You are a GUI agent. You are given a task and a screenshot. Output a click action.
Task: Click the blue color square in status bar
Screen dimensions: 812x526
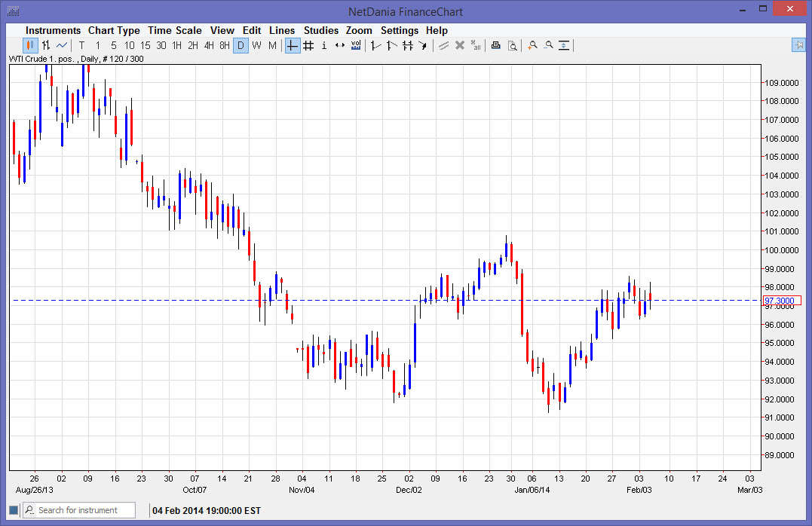click(14, 510)
